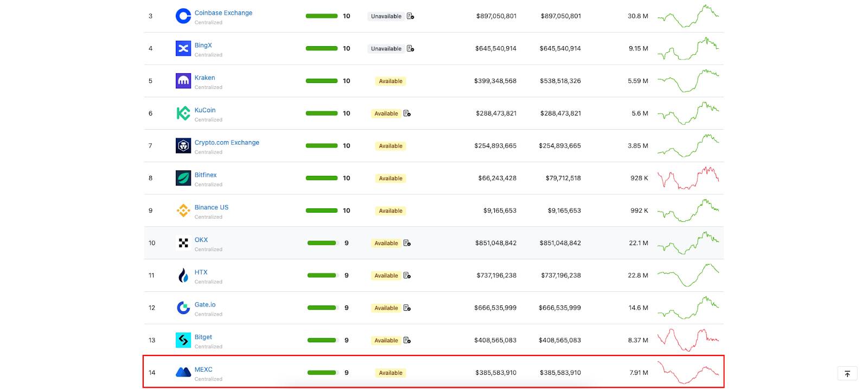Click the 7-day volume sparkline for HTX
Viewport: 868px width, 389px height.
[x=688, y=275]
